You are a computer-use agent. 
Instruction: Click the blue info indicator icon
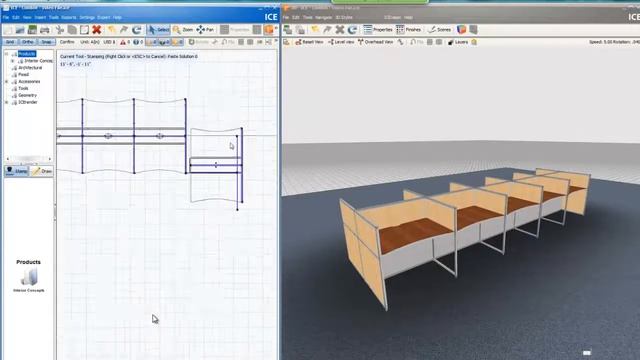(x=136, y=42)
